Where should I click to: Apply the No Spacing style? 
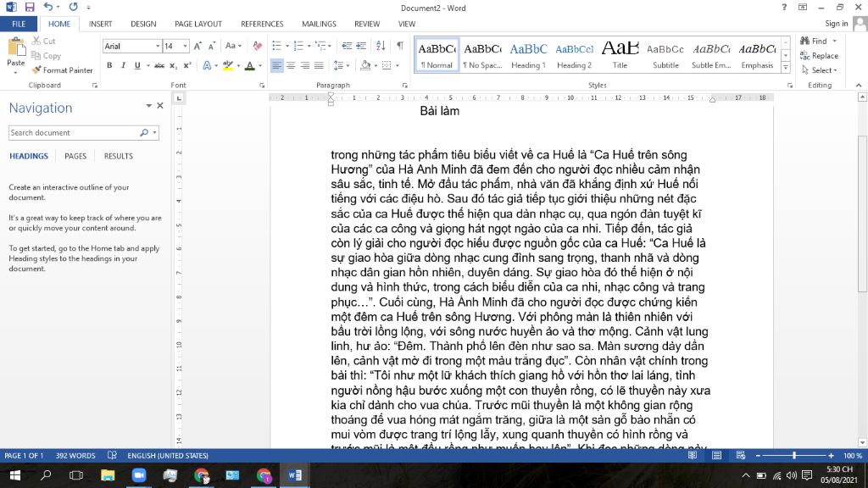[482, 55]
